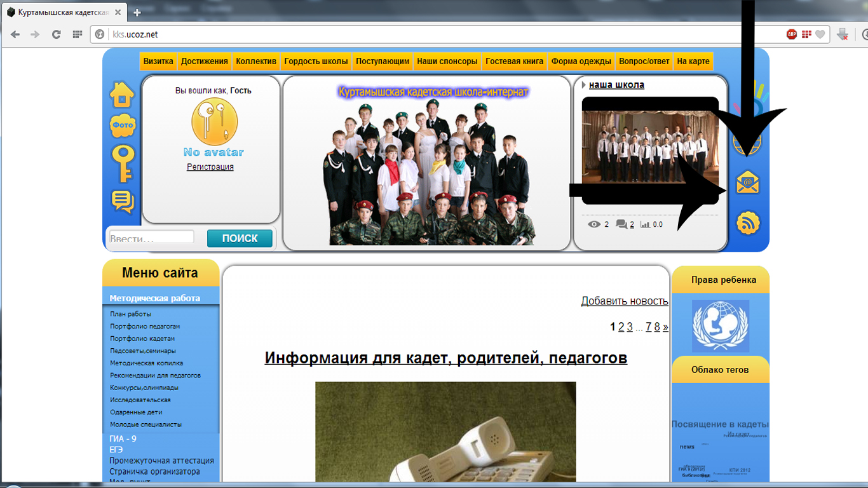Open the На карте menu item
The height and width of the screenshot is (488, 868).
click(x=693, y=62)
